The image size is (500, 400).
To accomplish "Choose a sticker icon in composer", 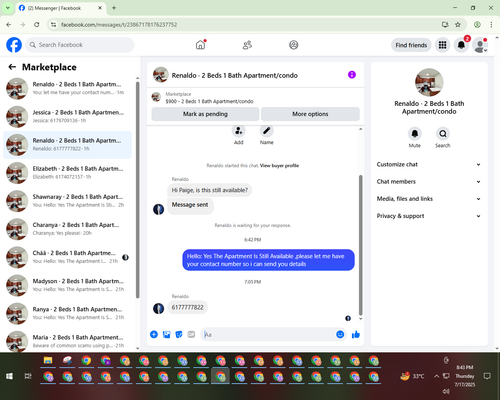I will click(179, 334).
